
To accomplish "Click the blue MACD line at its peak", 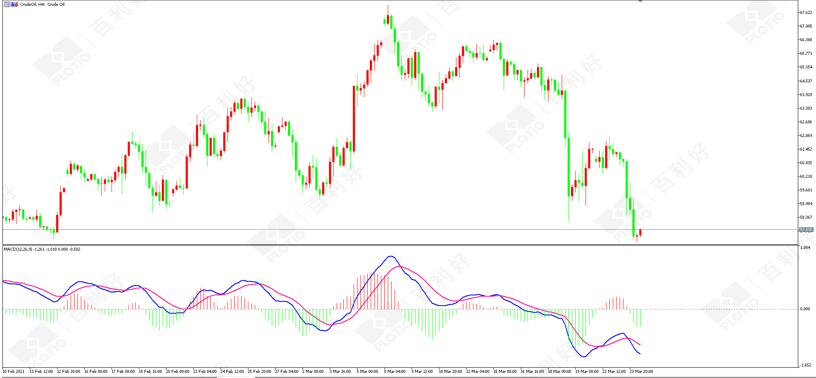I will (390, 256).
